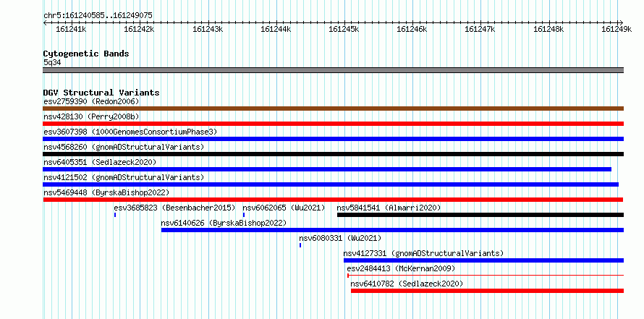Select the brown esv2759390 variant bar

[333, 109]
